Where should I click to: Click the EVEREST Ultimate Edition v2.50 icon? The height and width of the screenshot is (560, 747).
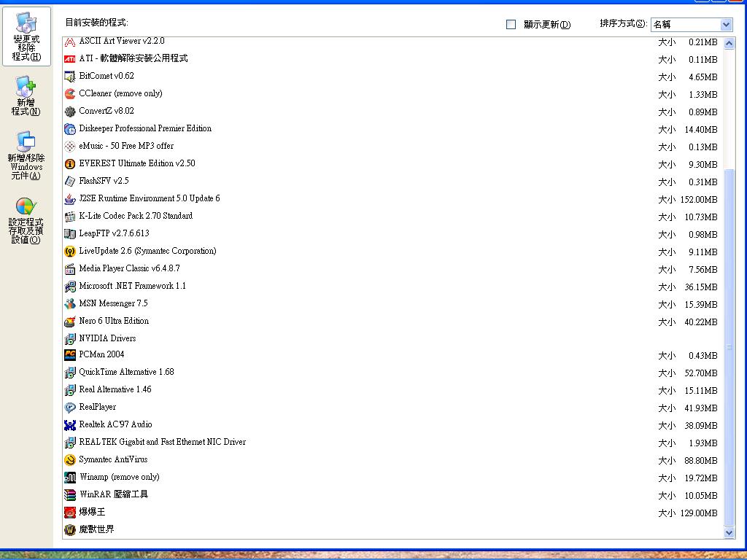(69, 164)
